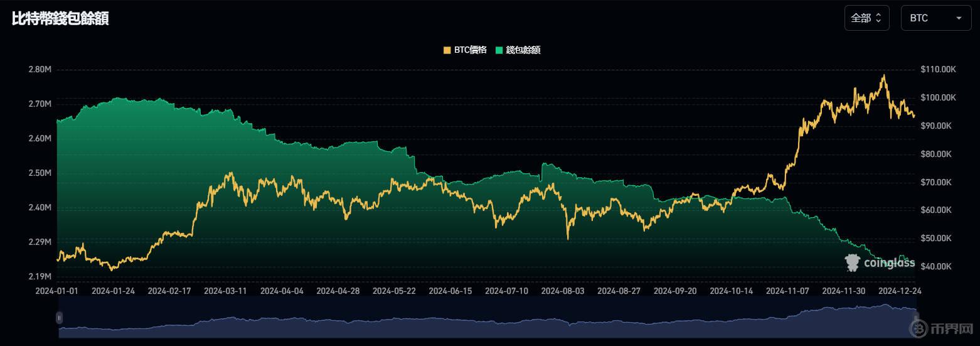This screenshot has height=346, width=980.
Task: Click the 2024-11-07 date label
Action: click(x=788, y=291)
